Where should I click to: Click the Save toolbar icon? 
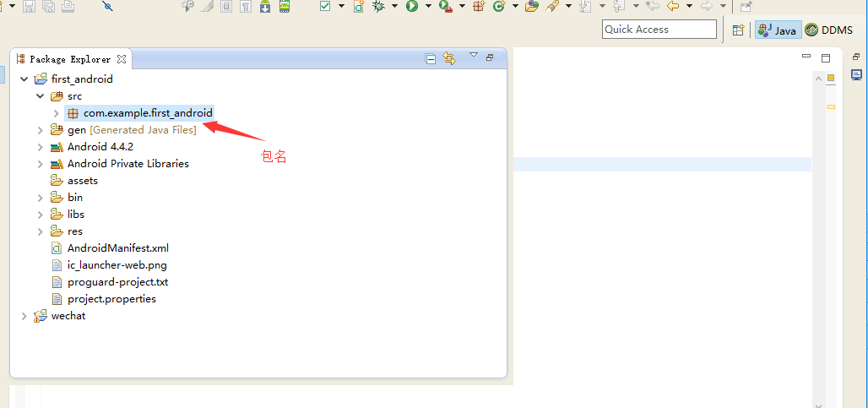pos(30,7)
